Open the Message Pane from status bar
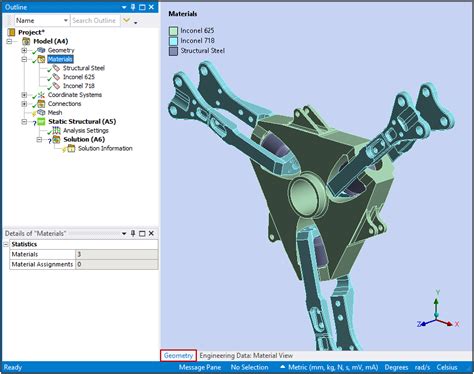 point(200,367)
